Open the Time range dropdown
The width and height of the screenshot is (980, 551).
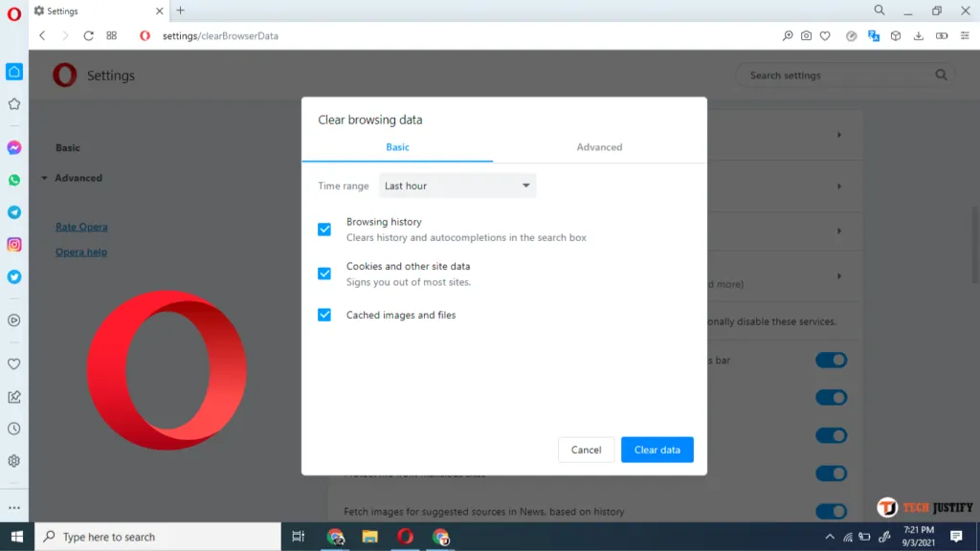[457, 186]
